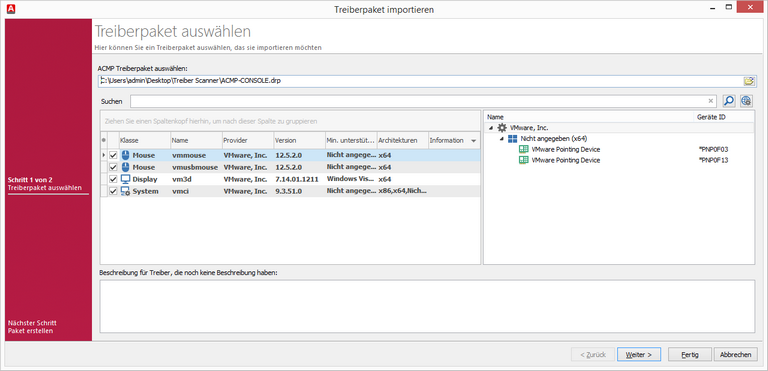Collapse the Nicht angegeben (x64) node
Viewport: 768px width, 371px height.
coord(501,139)
